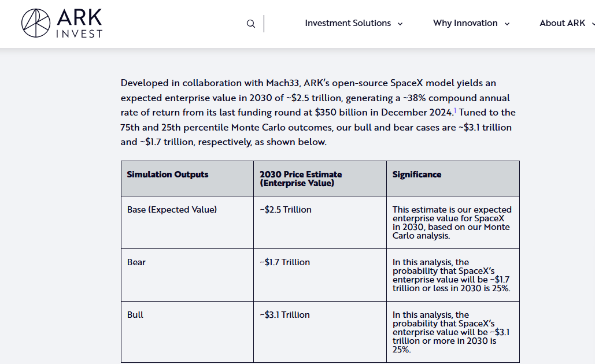595x364 pixels.
Task: Follow footnote 1 after December 2024
Action: point(455,110)
